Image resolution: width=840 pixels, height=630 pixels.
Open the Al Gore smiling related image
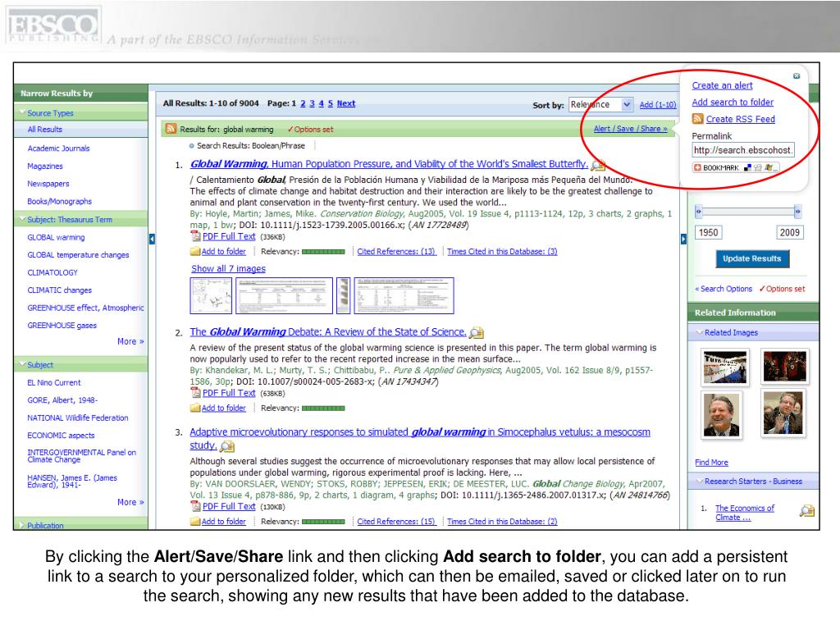point(722,414)
